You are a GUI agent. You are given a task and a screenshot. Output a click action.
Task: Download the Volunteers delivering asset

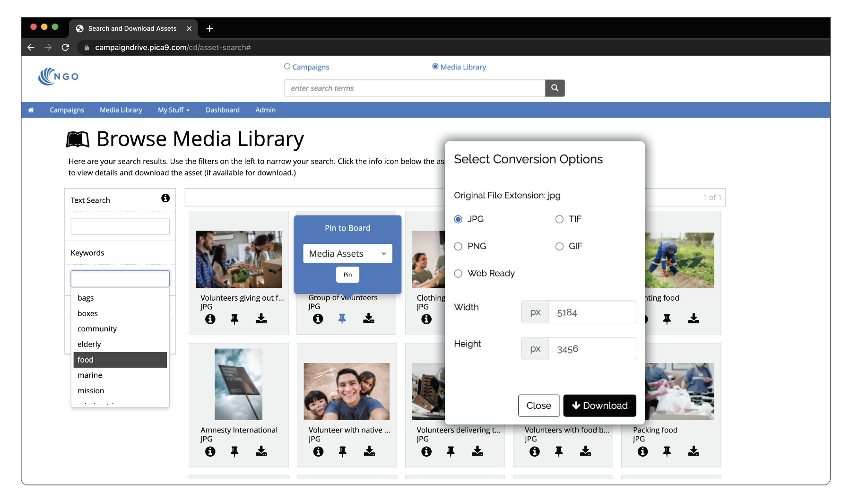coord(477,451)
